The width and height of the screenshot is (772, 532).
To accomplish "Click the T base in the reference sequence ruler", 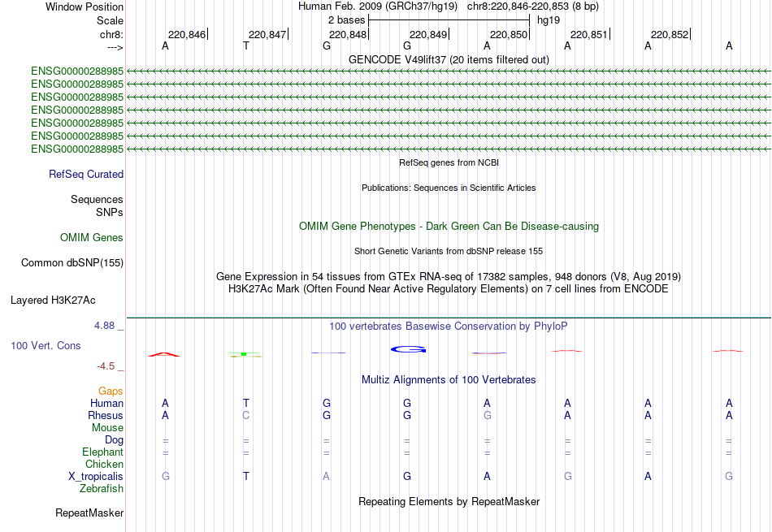I will [x=246, y=45].
